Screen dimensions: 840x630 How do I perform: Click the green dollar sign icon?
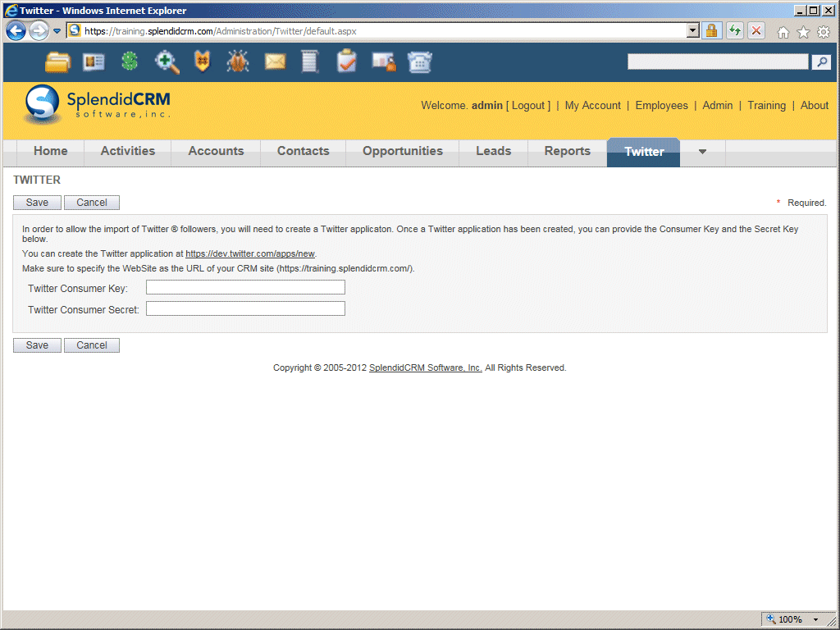tap(130, 62)
